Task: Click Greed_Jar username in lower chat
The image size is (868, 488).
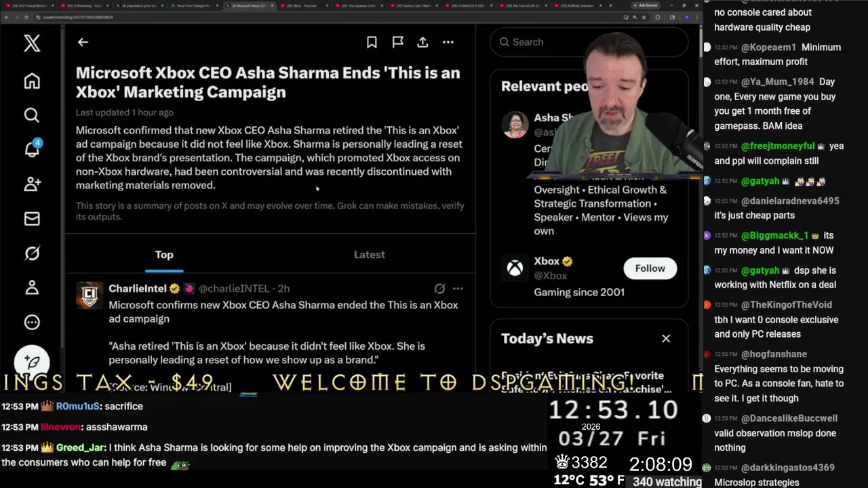Action: click(80, 447)
